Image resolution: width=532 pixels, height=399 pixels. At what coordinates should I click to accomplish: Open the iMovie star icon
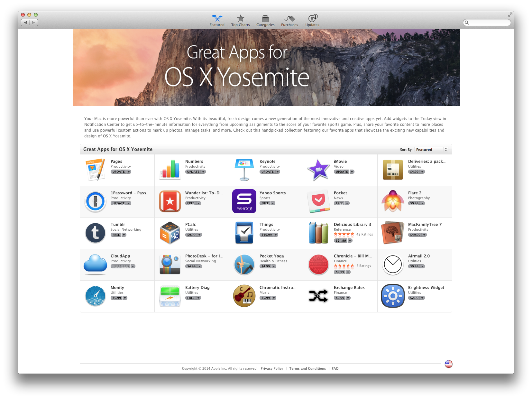318,170
